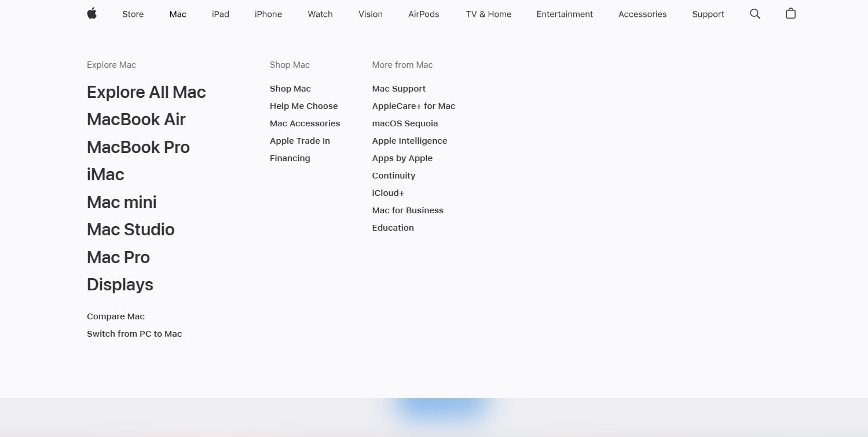Click the Apple logo icon
This screenshot has width=868, height=437.
[91, 14]
